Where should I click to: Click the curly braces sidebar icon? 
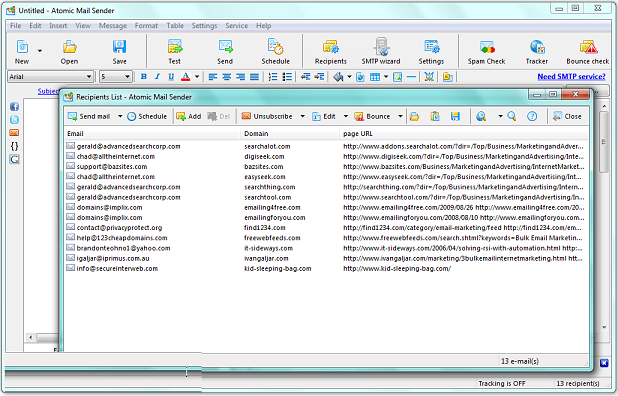point(14,146)
